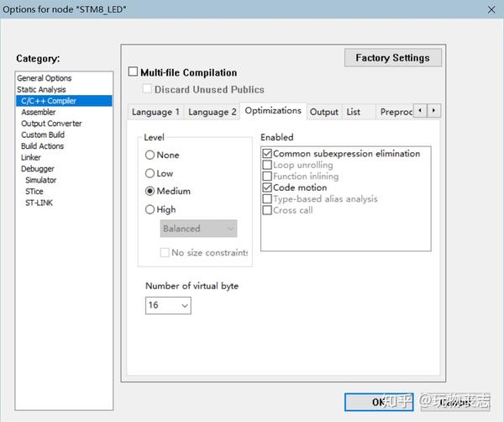
Task: Toggle Discard Unused Publics checkbox
Action: pyautogui.click(x=147, y=88)
